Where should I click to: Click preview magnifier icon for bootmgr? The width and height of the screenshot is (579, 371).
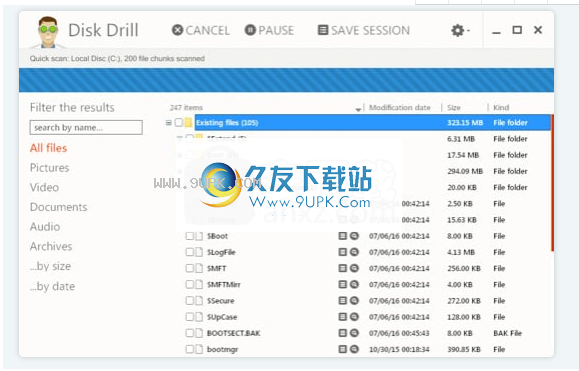point(354,349)
